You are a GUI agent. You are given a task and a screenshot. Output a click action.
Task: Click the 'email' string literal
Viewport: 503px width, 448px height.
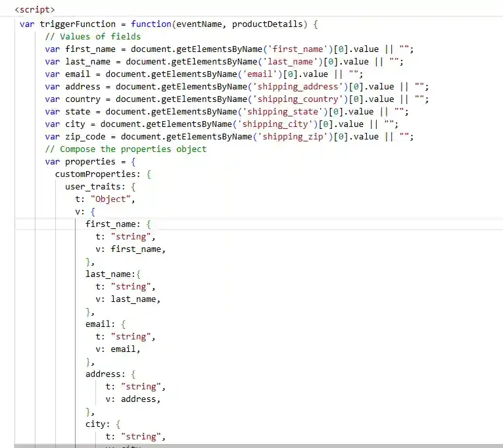pos(259,74)
